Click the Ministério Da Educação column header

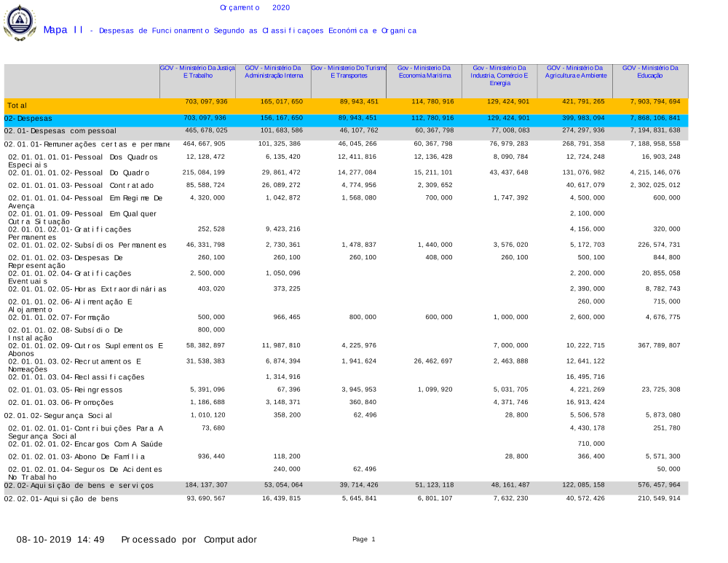click(650, 71)
